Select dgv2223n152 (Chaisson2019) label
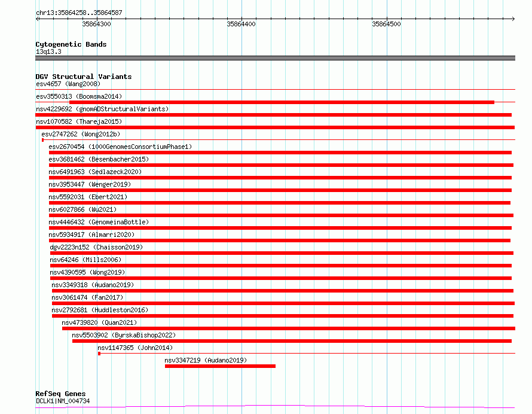This screenshot has width=532, height=414. (96, 247)
